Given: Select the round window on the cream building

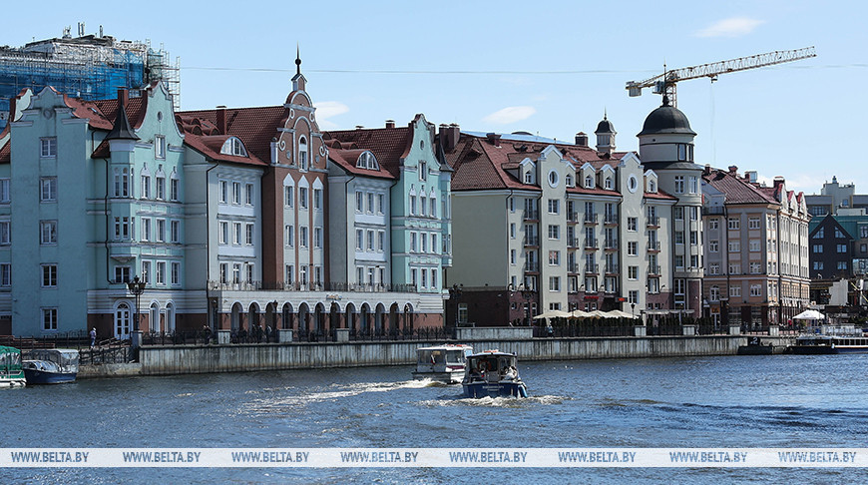Looking at the screenshot, I should (553, 179).
